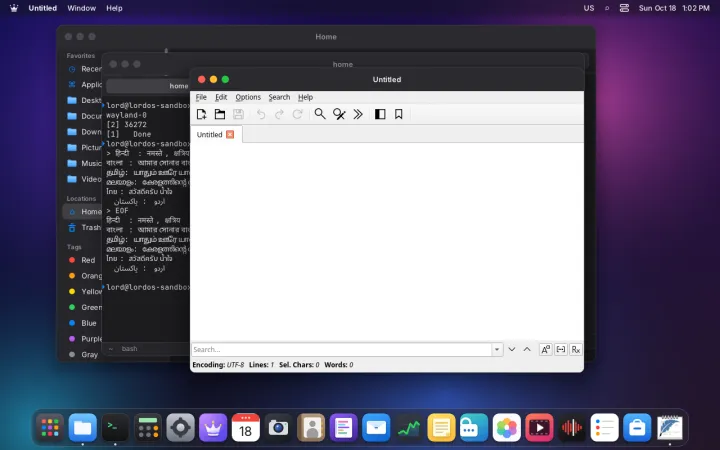The image size is (720, 450).
Task: Go to next match with down chevron
Action: pyautogui.click(x=512, y=349)
